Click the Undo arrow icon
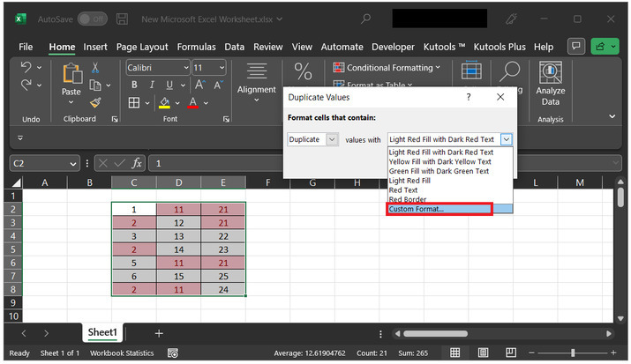The image size is (631, 364). pos(26,67)
